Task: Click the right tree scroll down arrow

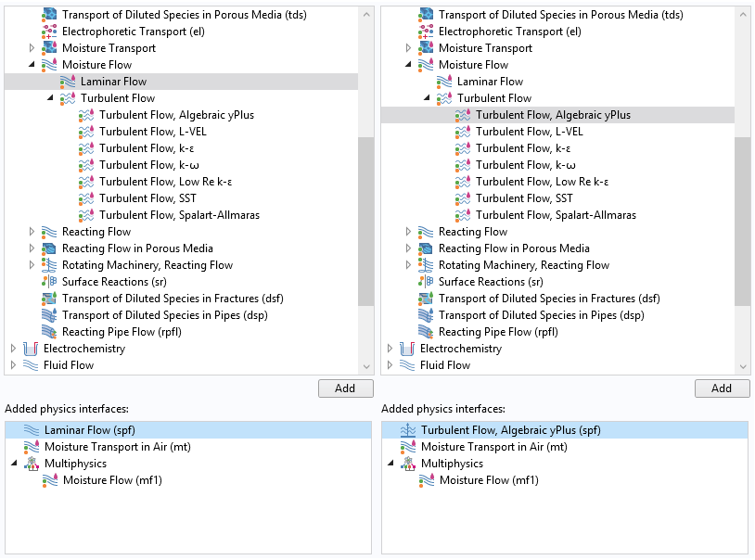Action: click(743, 366)
